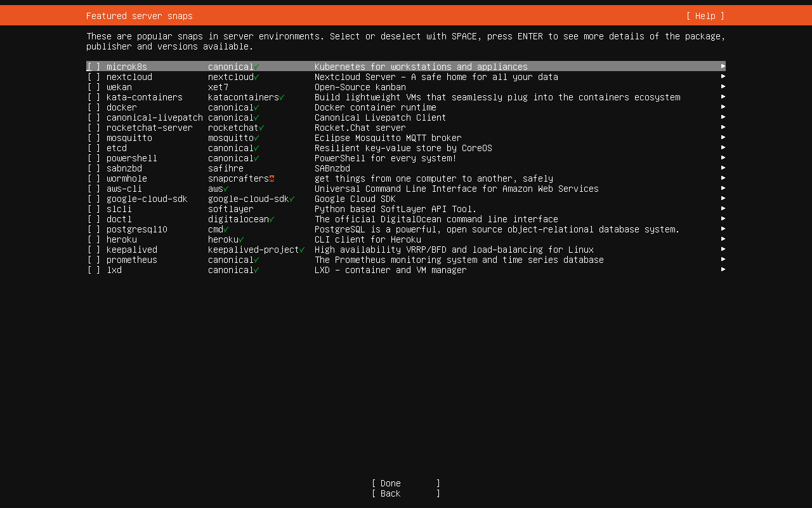Screen dimensions: 812x508
Task: Click the checkmark icon beside mosquitto publisher
Action: (256, 138)
